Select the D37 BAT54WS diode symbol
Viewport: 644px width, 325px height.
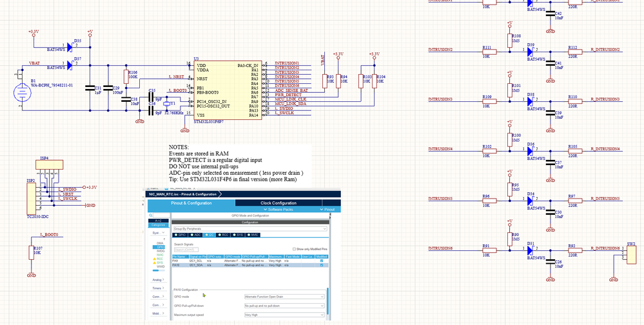70,65
